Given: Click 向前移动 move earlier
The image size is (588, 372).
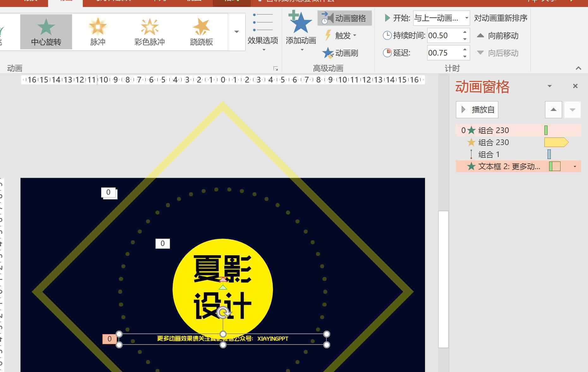Looking at the screenshot, I should pos(498,35).
